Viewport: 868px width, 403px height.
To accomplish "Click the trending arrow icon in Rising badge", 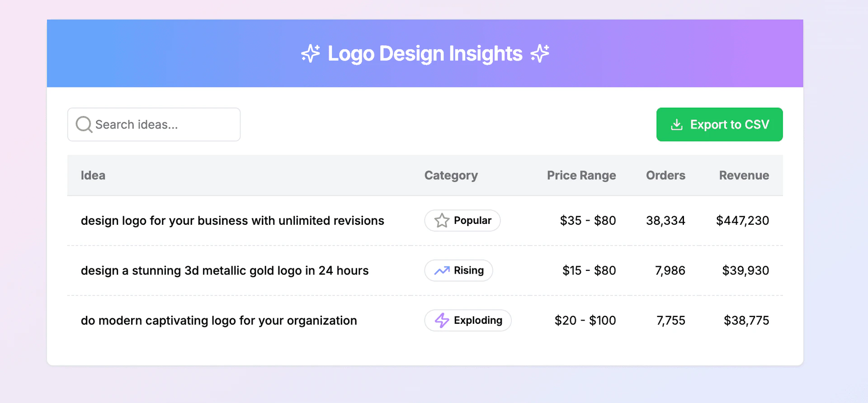I will (x=442, y=270).
